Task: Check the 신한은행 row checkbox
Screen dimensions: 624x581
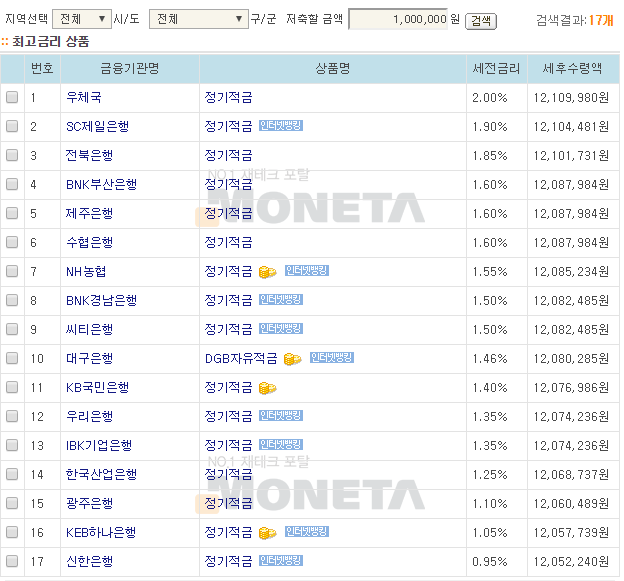Action: pos(12,562)
